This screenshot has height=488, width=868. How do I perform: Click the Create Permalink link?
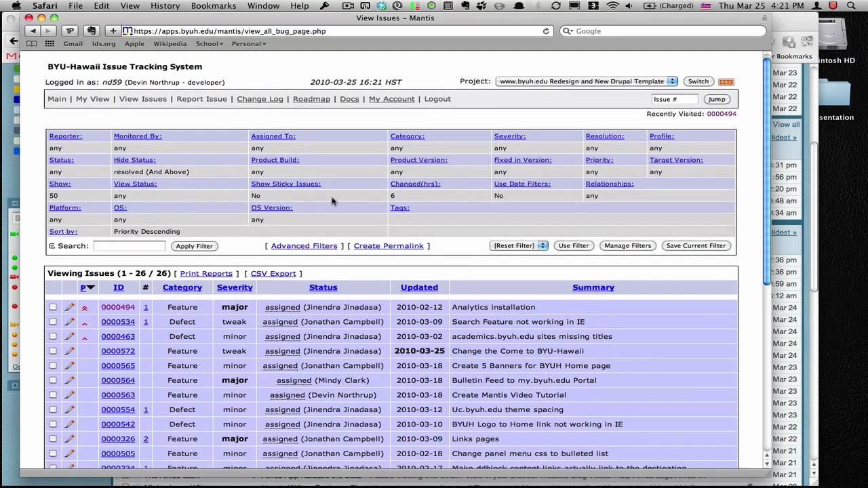389,246
